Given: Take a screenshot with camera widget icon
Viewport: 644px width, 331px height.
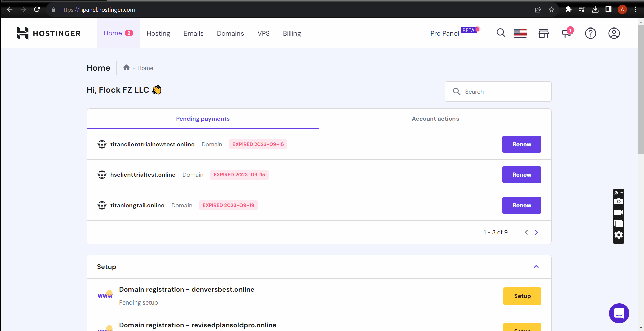Looking at the screenshot, I should pos(619,201).
